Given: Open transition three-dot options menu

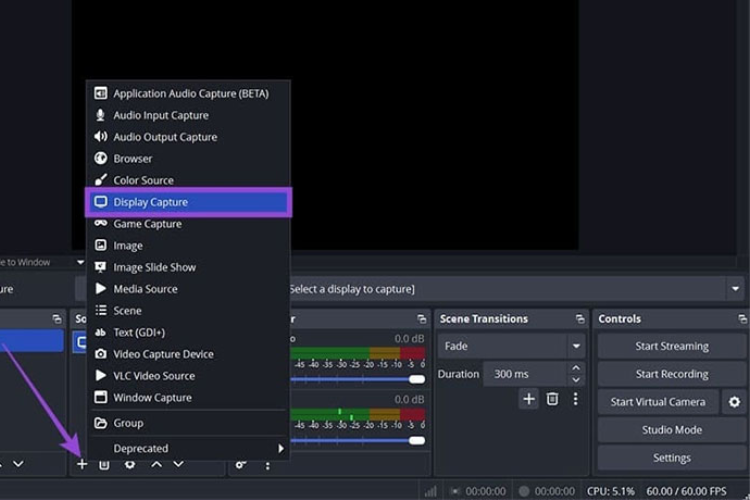Looking at the screenshot, I should point(575,399).
